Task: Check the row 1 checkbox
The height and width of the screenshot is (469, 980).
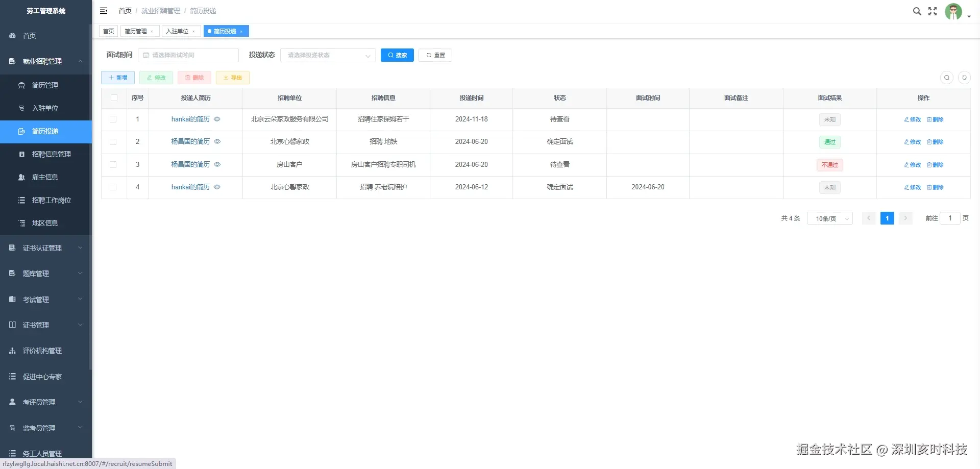Action: (x=113, y=119)
